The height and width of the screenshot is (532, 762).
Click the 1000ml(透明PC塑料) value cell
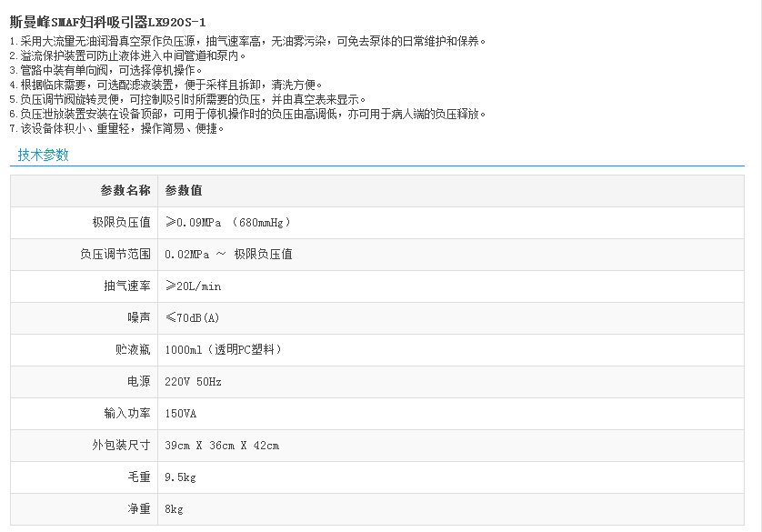click(x=224, y=349)
